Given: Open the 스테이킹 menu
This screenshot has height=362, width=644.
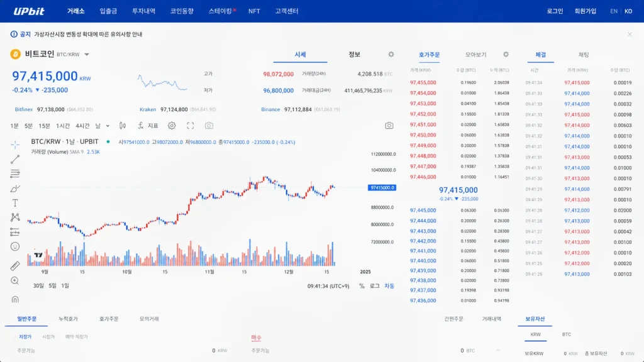Looking at the screenshot, I should tap(221, 11).
